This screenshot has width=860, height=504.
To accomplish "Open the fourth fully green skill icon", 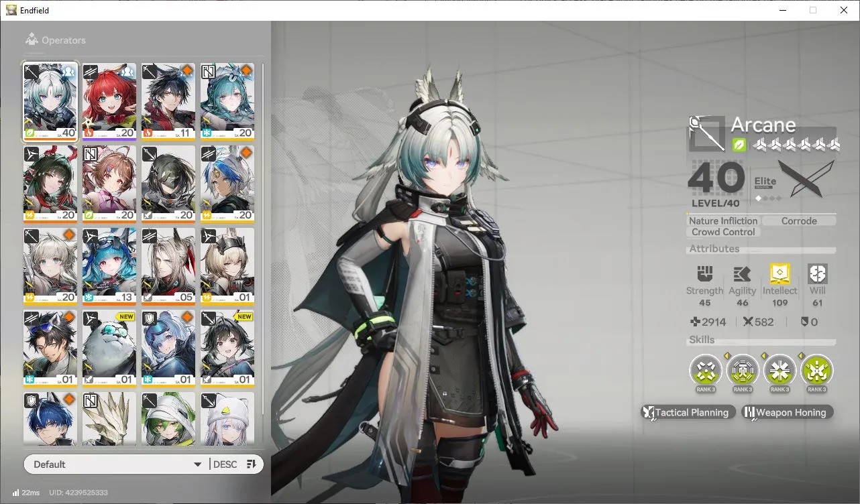I will click(x=817, y=370).
